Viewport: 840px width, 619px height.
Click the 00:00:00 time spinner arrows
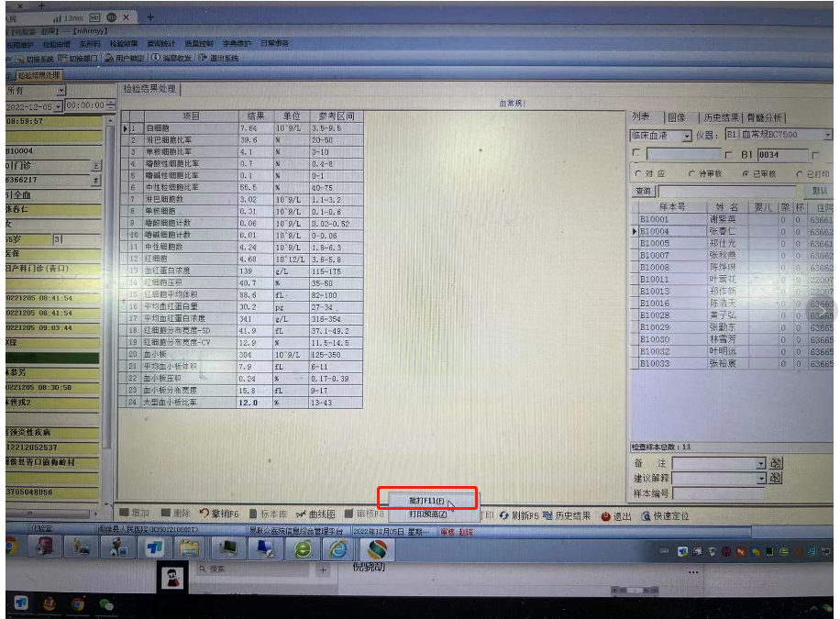110,105
